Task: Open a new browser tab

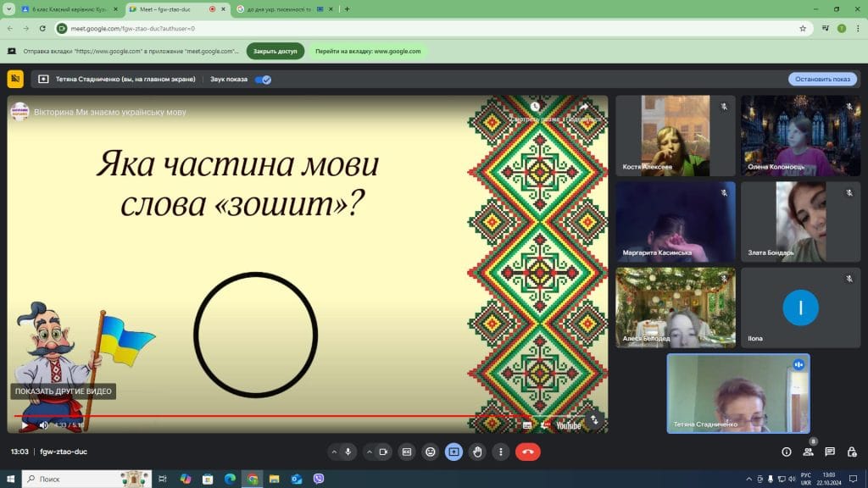Action: 347,9
